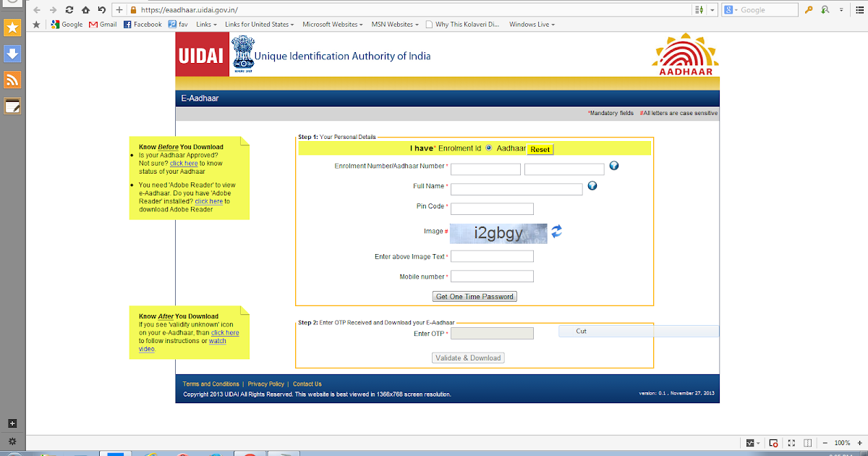Click here to know Aadhaar status
The height and width of the screenshot is (456, 868).
click(184, 164)
